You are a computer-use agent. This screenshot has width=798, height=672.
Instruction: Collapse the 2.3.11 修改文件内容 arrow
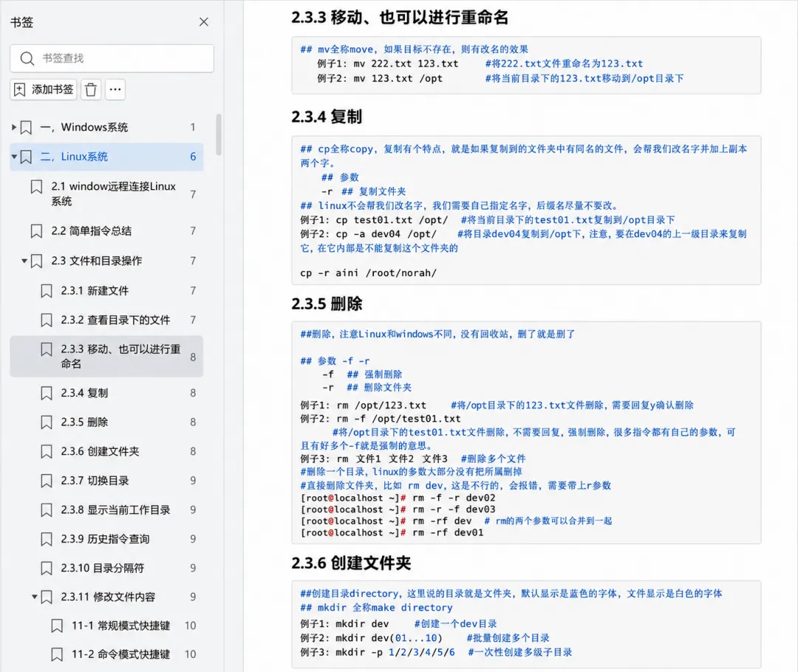[x=34, y=597]
